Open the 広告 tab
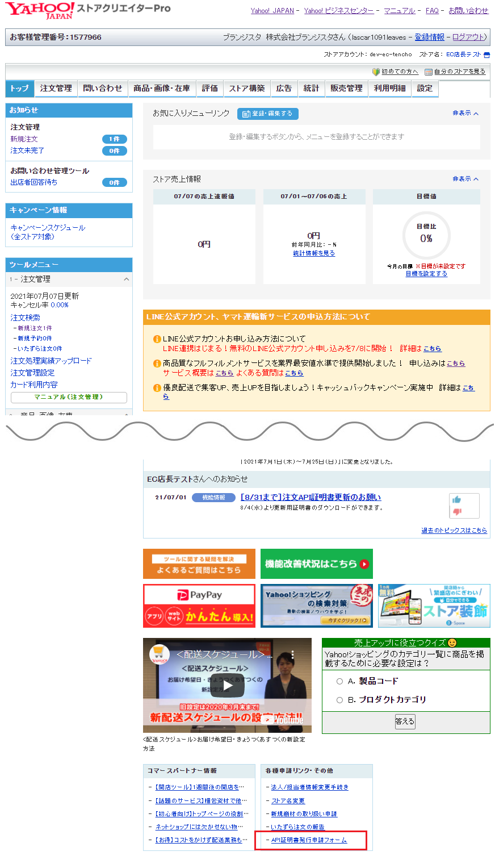 [284, 89]
